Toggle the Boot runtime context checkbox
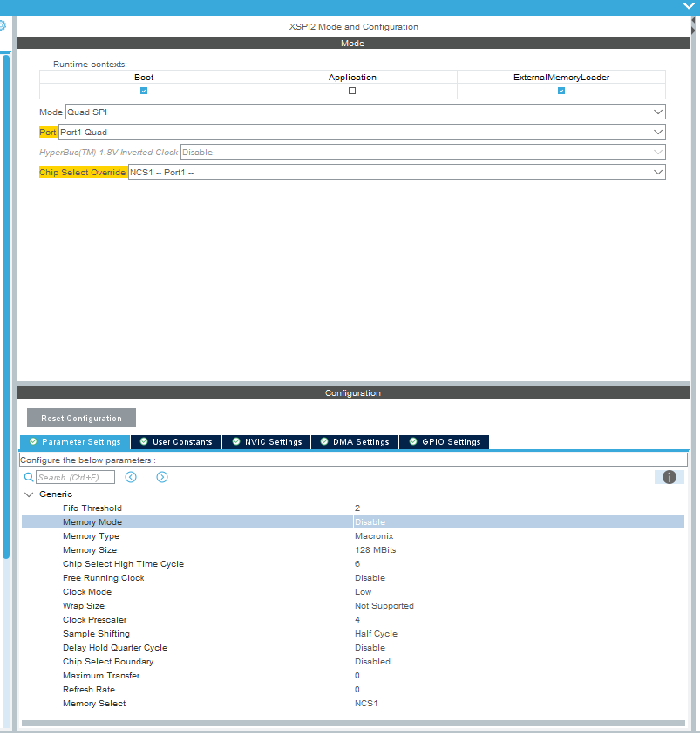Screen dimensions: 700x736 pyautogui.click(x=144, y=91)
